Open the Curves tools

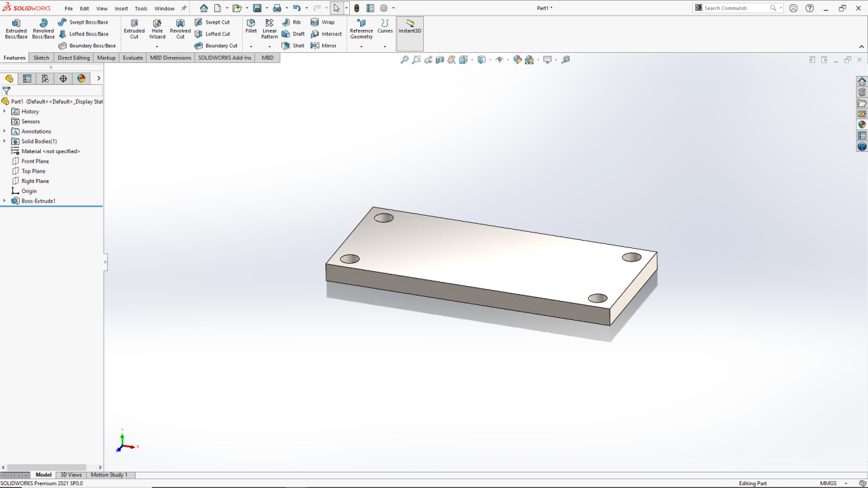[x=385, y=26]
